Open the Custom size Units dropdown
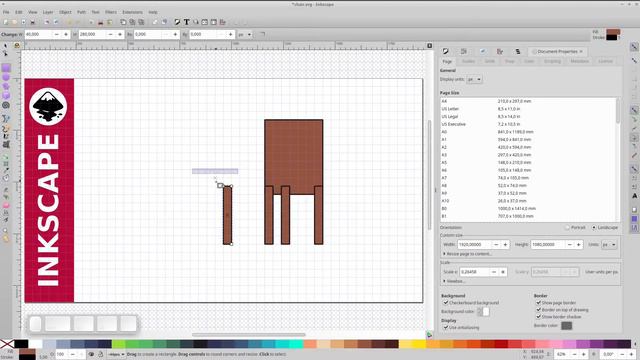Image resolution: width=640 pixels, height=360 pixels. pos(609,244)
